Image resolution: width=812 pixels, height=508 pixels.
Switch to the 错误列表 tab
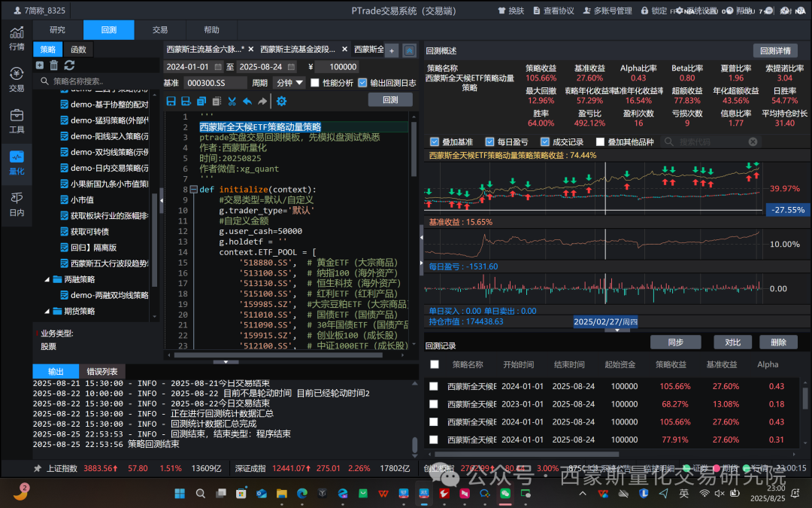tap(102, 371)
